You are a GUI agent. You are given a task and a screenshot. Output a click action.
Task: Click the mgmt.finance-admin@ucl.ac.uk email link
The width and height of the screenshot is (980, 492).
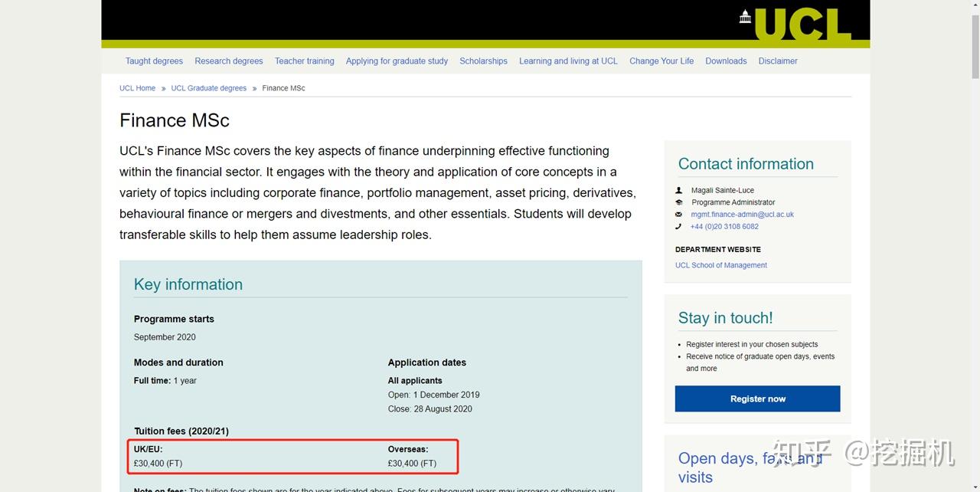tap(742, 215)
